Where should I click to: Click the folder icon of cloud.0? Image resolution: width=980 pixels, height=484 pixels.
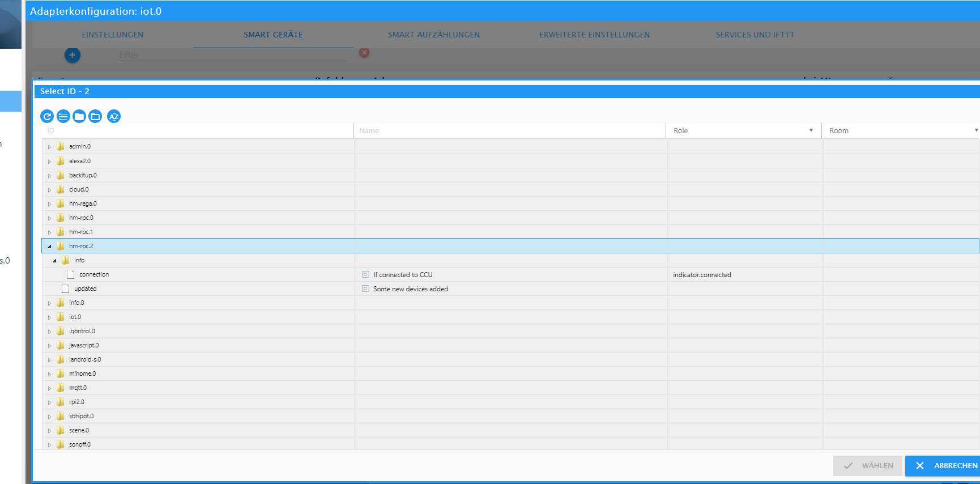61,189
